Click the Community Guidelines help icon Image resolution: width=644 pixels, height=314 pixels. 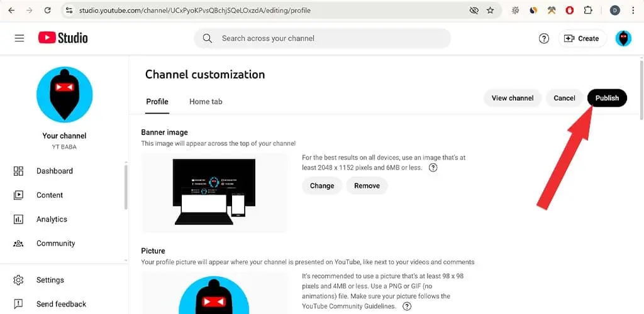(x=407, y=306)
